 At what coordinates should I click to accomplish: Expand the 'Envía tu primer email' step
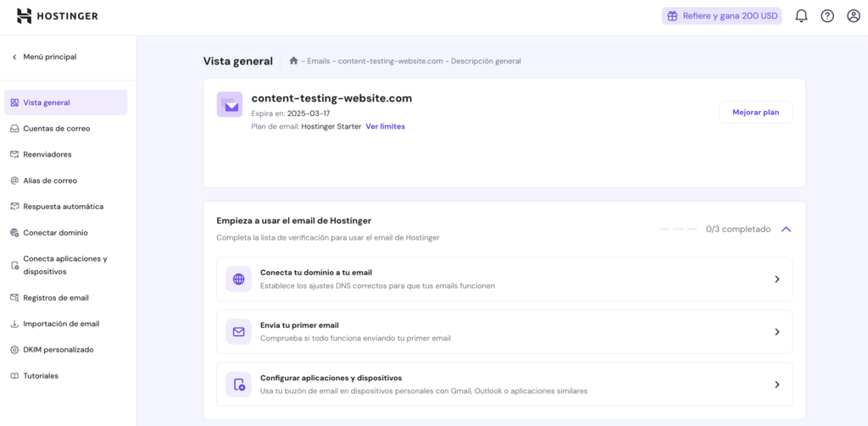pos(776,332)
